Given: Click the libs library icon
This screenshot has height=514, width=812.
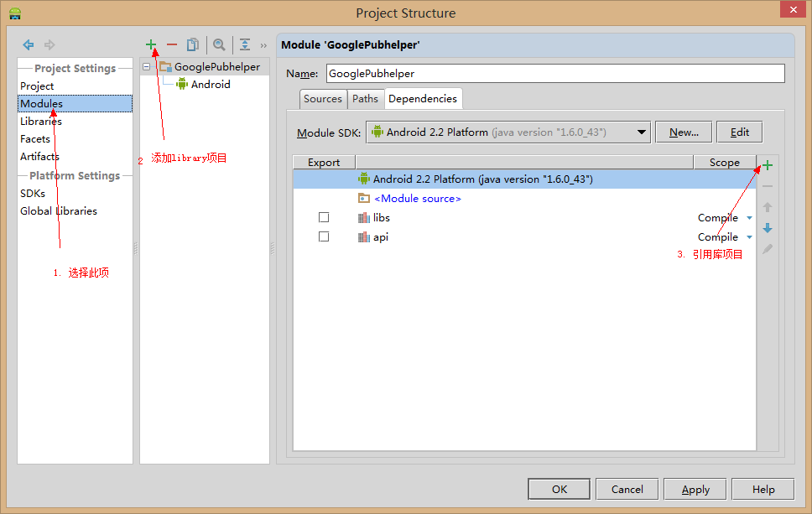Looking at the screenshot, I should tap(364, 218).
